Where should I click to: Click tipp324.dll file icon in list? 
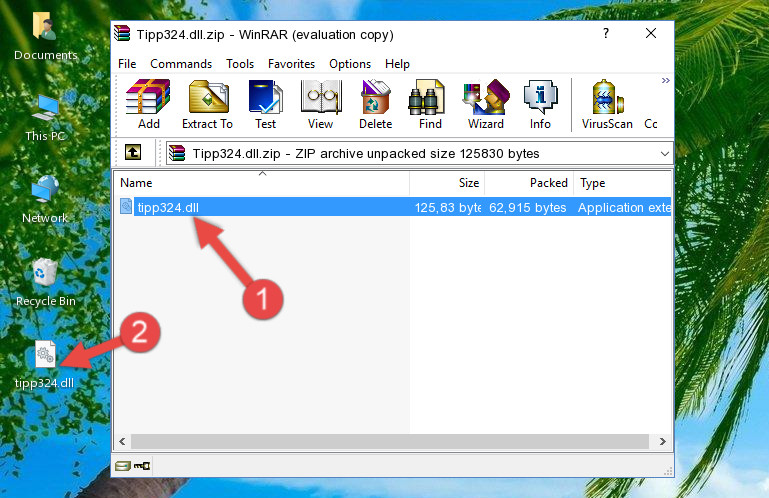tap(126, 207)
